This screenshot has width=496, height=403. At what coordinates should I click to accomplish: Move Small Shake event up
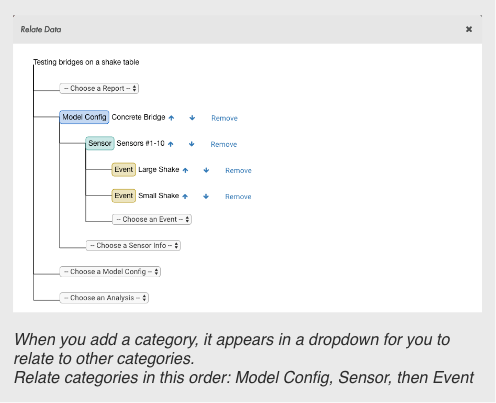pos(185,196)
